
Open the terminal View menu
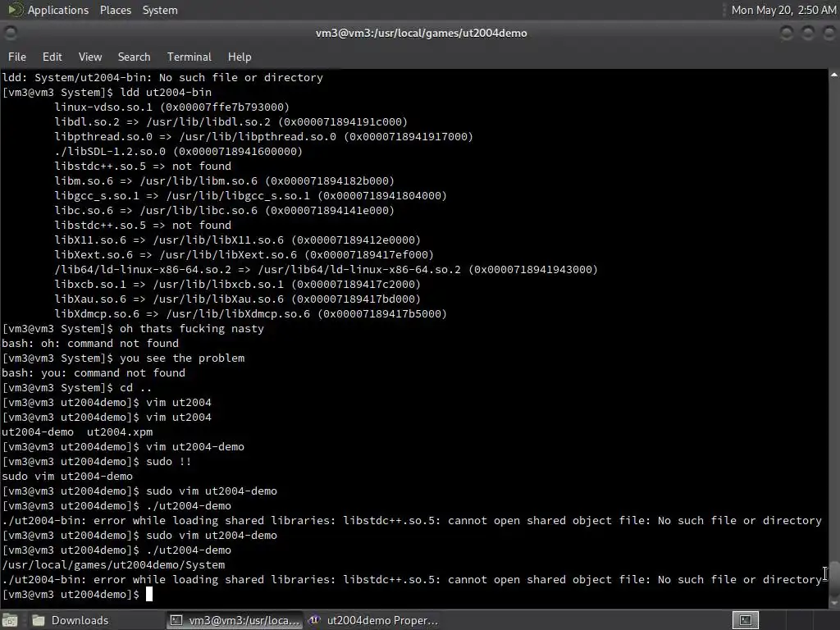pyautogui.click(x=90, y=57)
